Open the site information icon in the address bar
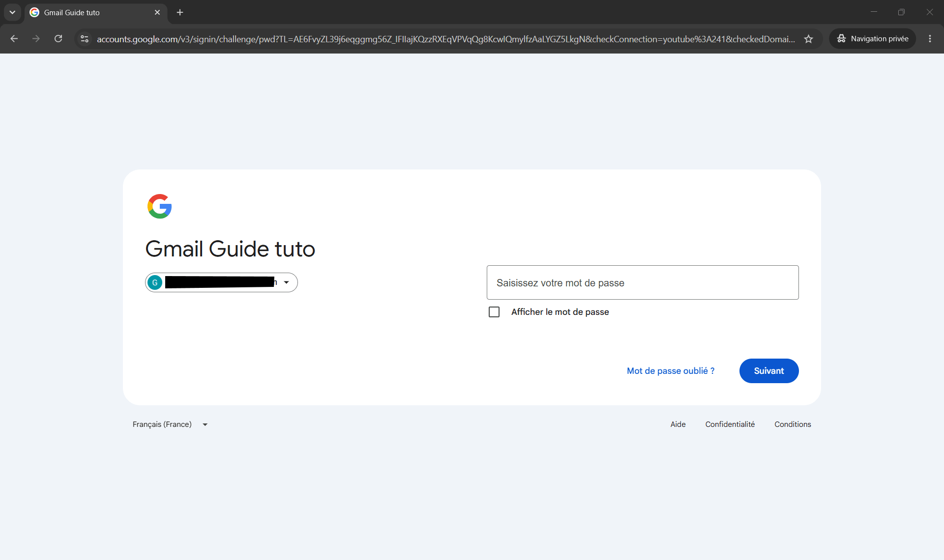This screenshot has width=944, height=560. point(85,39)
